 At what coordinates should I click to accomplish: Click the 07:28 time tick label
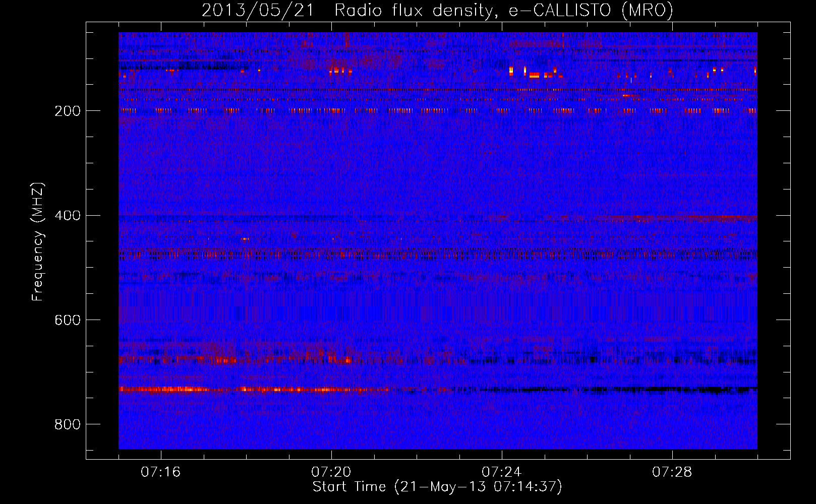pyautogui.click(x=672, y=472)
